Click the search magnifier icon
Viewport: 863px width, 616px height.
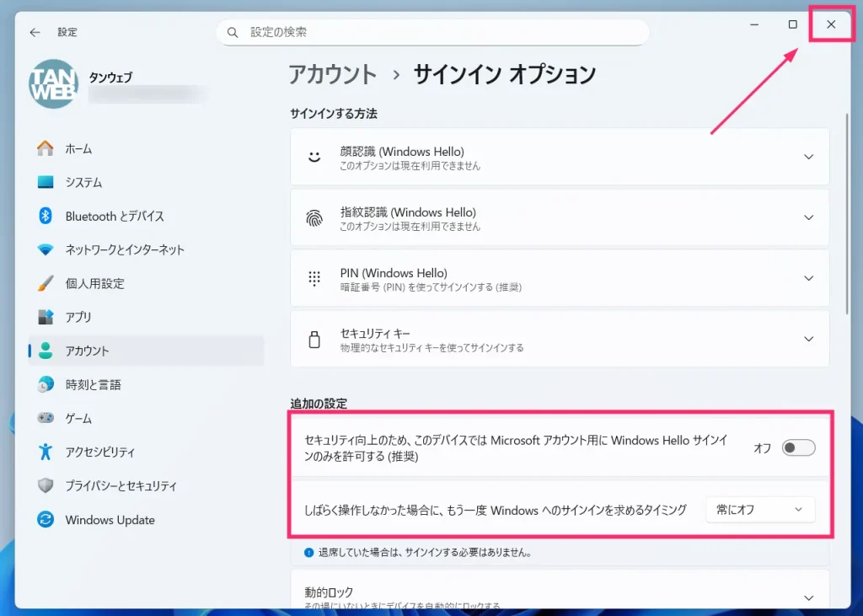point(233,33)
